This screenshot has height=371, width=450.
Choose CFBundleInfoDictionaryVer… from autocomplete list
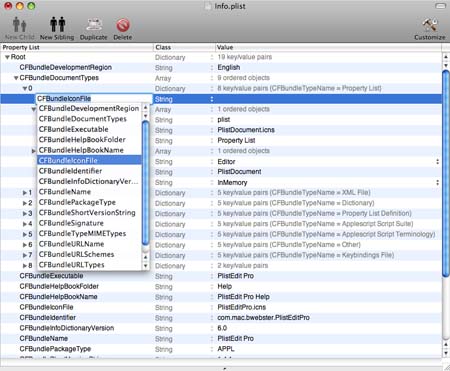[89, 181]
